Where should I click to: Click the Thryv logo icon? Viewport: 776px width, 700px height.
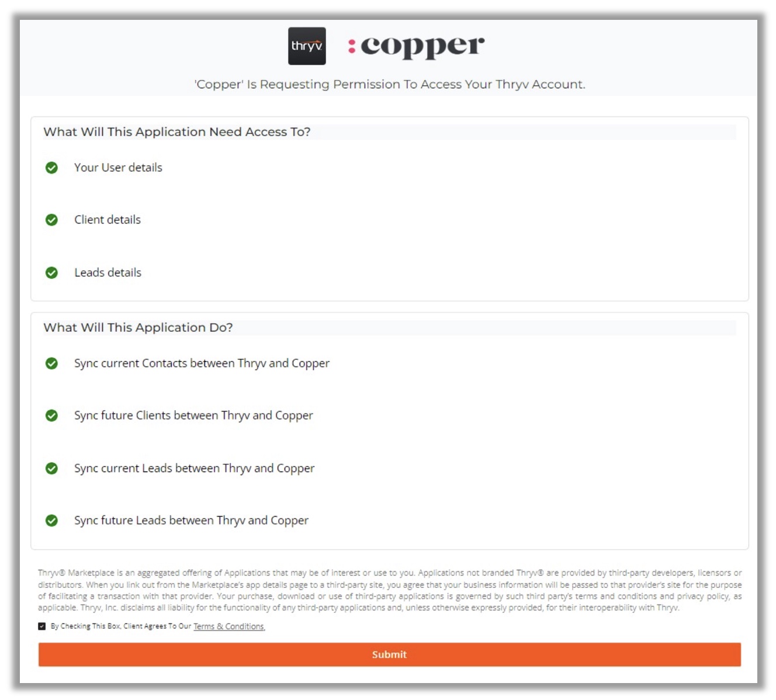click(x=307, y=46)
